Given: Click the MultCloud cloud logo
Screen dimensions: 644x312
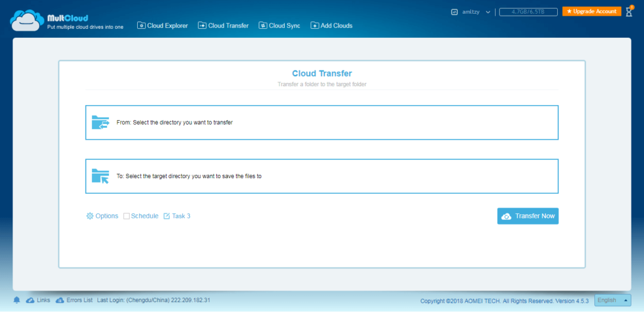Looking at the screenshot, I should 27,20.
